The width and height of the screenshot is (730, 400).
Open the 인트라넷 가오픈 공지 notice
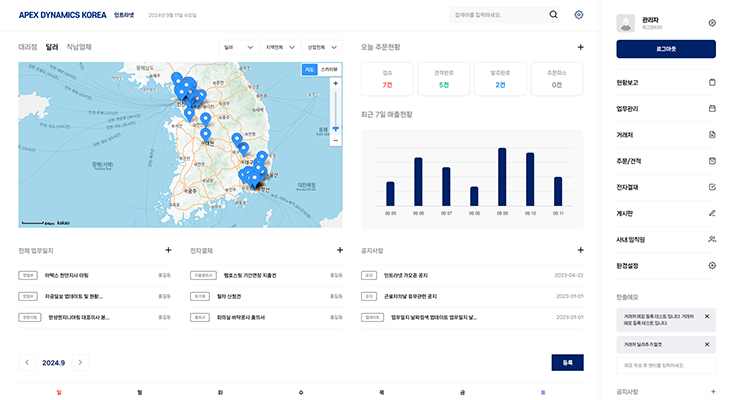coord(406,275)
